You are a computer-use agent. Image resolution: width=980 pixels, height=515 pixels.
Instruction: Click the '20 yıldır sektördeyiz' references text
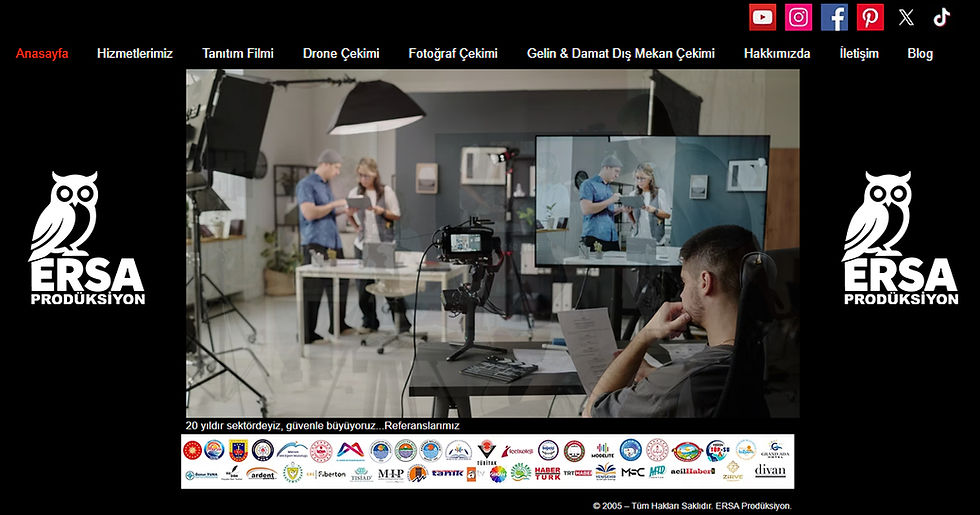322,426
